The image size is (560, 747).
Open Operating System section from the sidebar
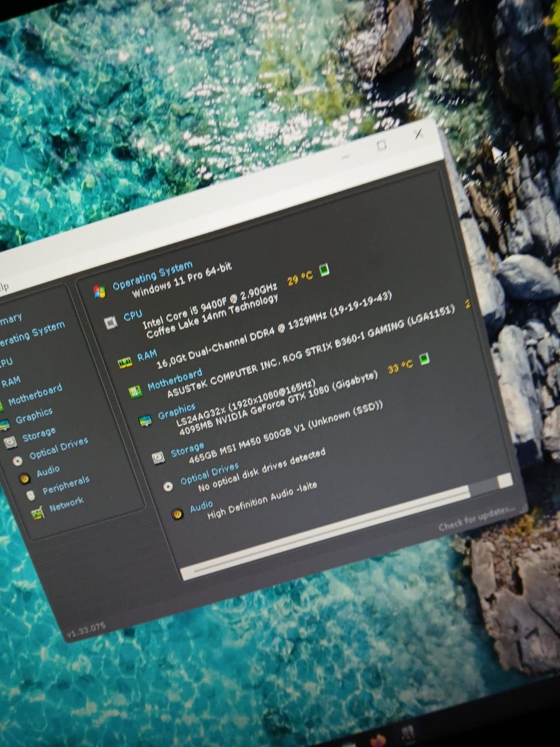[x=32, y=334]
